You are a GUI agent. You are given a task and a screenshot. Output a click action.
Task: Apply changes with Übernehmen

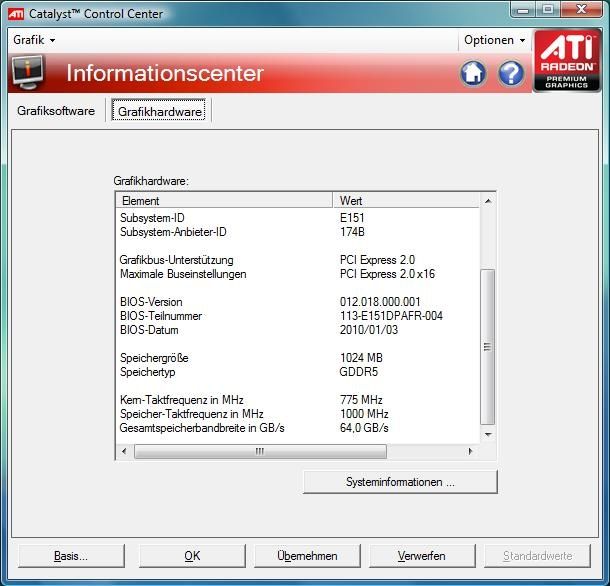tap(307, 556)
